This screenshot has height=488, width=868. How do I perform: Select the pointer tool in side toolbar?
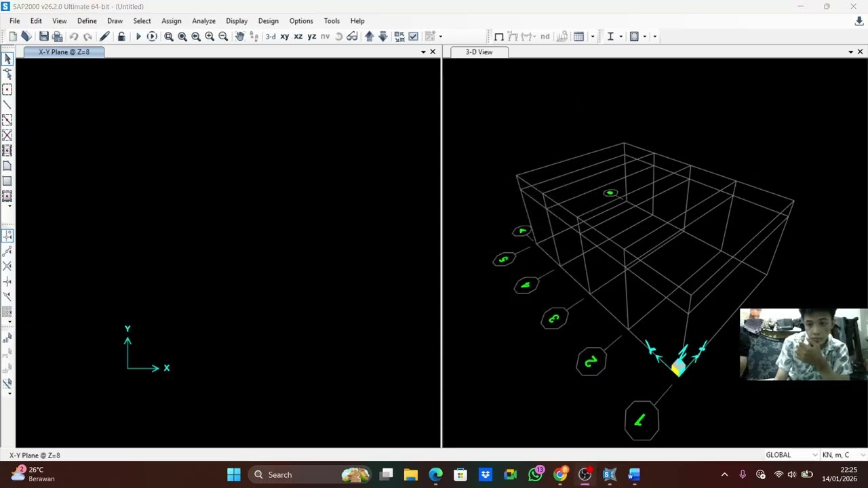coord(7,60)
